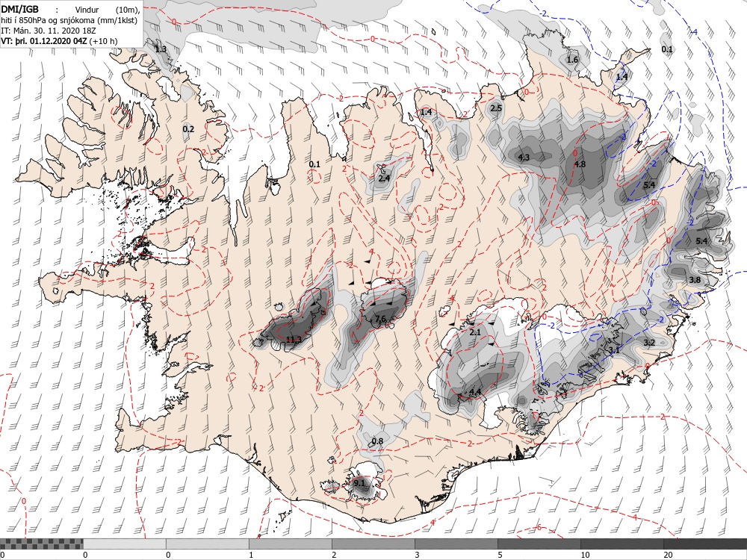Select the 2.4 snowfall value
The width and height of the screenshot is (747, 560).
[384, 178]
